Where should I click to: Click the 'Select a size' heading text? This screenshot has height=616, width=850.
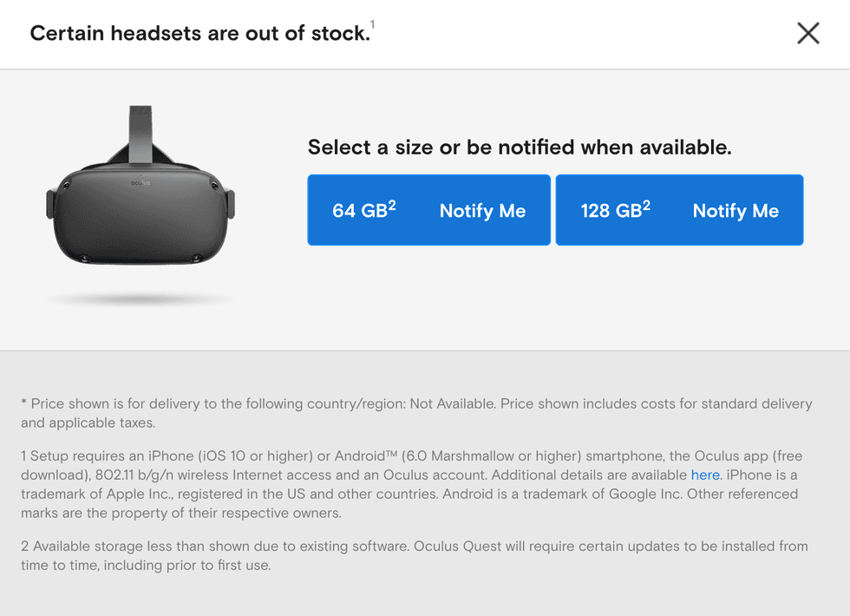(x=520, y=147)
